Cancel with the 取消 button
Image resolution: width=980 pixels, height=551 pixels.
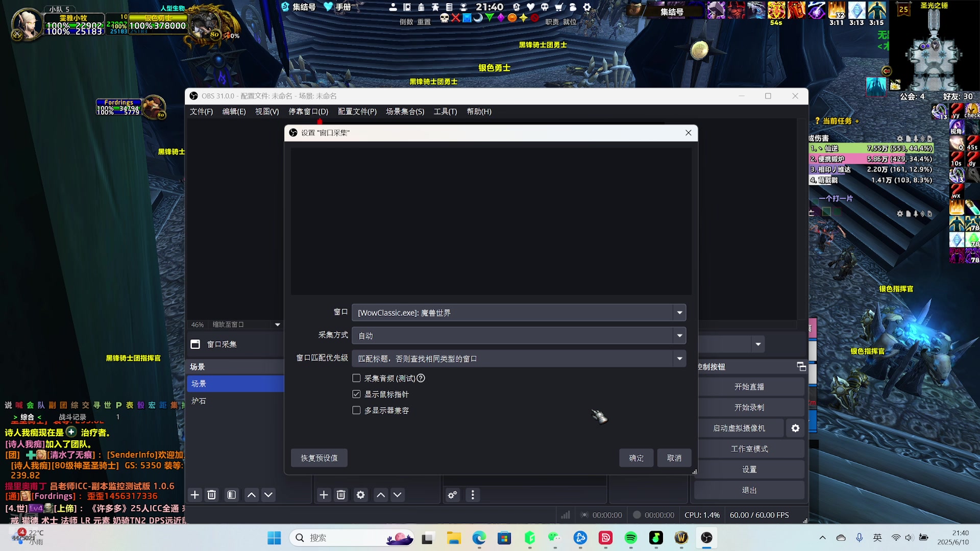674,458
